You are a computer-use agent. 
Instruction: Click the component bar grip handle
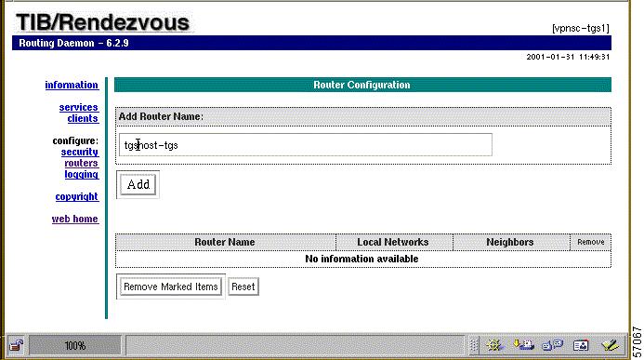[474, 345]
